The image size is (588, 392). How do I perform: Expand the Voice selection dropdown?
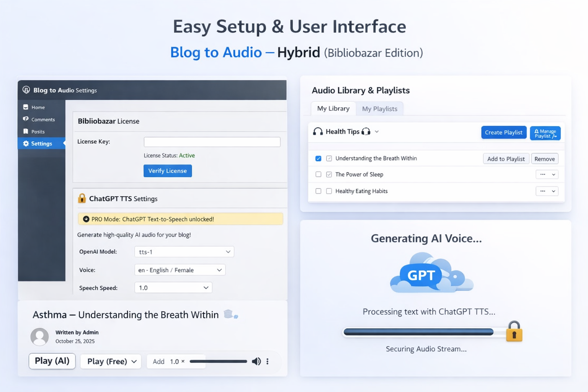pyautogui.click(x=180, y=270)
